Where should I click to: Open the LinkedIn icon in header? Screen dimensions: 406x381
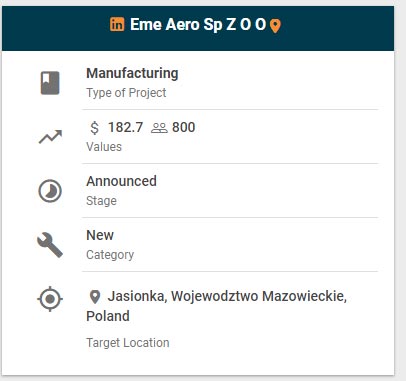pos(117,24)
